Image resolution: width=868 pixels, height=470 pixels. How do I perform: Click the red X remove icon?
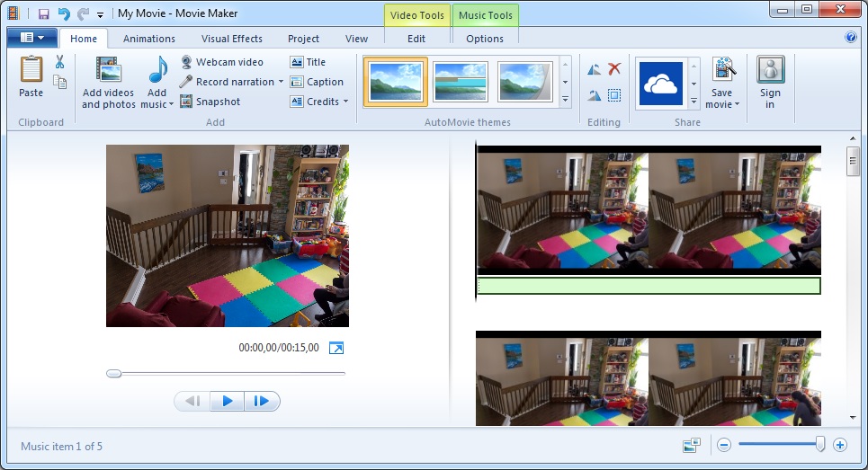[614, 69]
